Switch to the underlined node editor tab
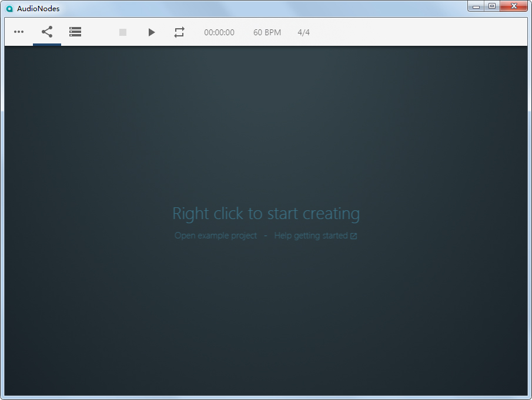The width and height of the screenshot is (532, 400). (46, 32)
